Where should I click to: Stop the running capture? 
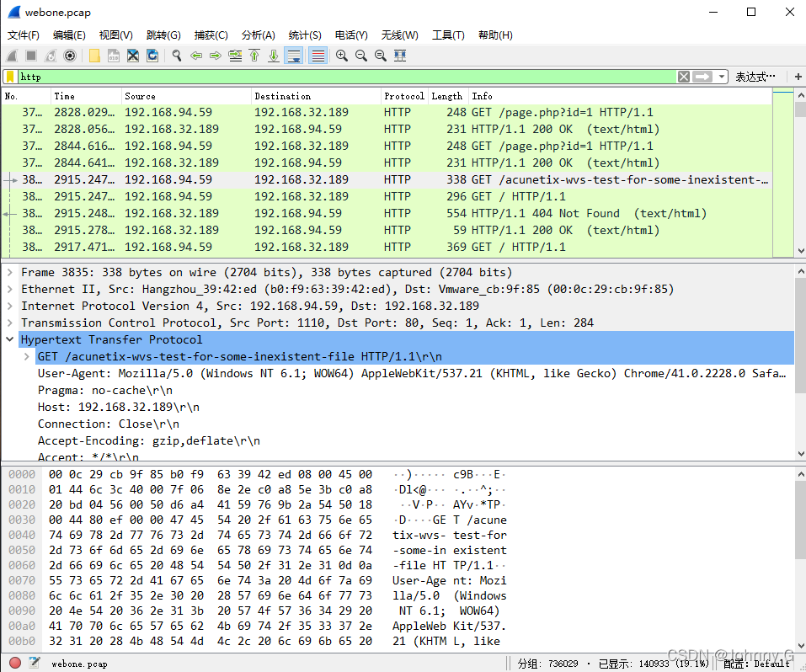[31, 56]
